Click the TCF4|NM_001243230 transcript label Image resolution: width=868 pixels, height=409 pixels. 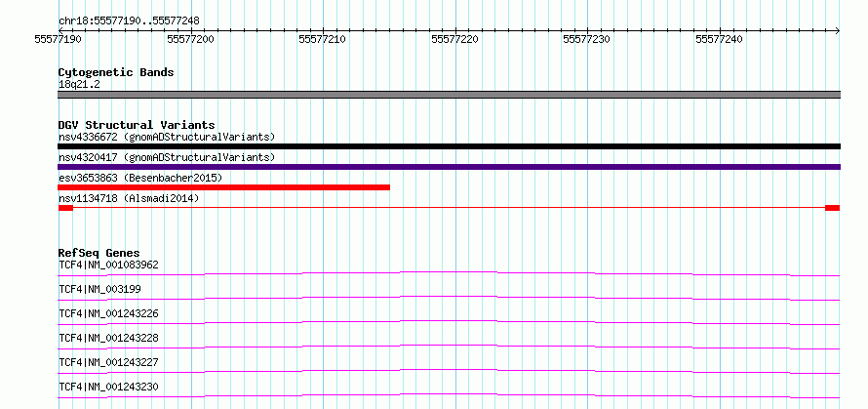pos(108,387)
